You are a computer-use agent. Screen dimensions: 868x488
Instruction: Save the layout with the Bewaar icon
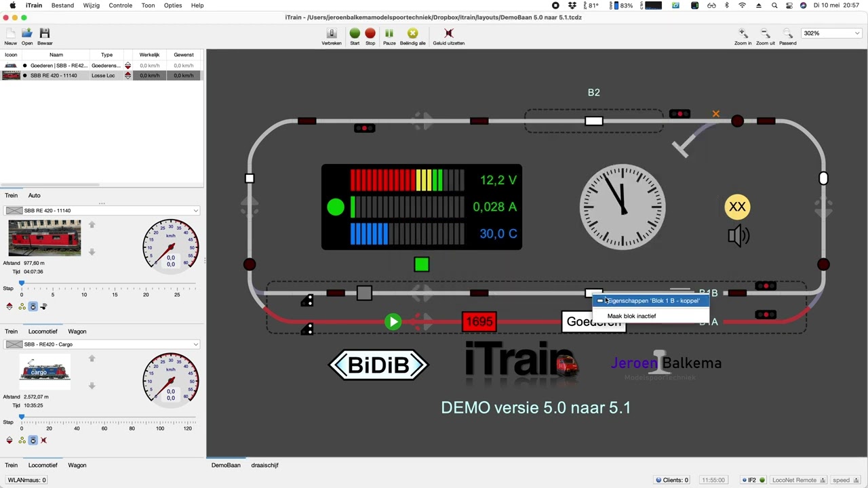[45, 33]
